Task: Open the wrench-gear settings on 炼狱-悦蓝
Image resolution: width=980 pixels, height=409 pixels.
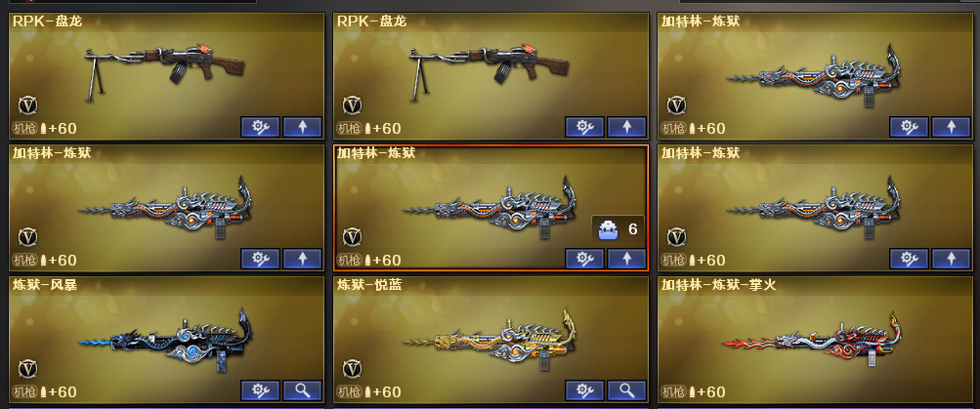Action: [584, 390]
